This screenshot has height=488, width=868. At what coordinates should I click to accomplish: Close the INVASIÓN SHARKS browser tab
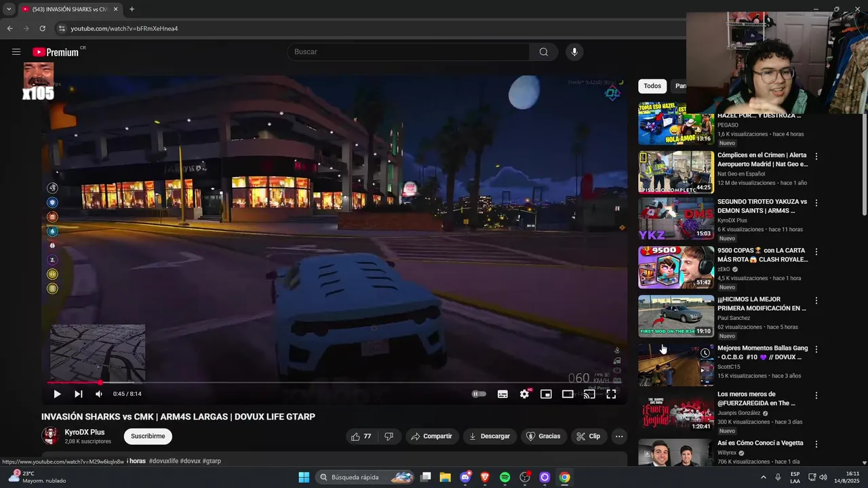click(115, 9)
